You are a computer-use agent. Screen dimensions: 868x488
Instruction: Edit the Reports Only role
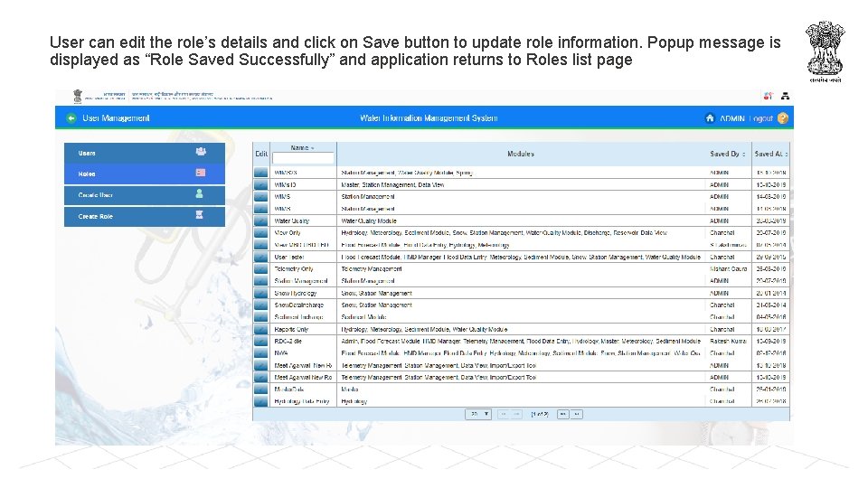pos(260,329)
